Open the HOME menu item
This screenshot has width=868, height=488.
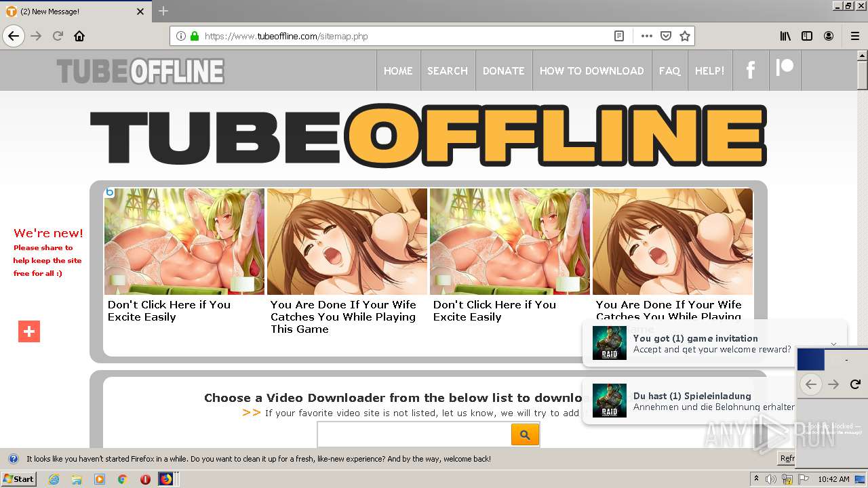[x=398, y=70]
